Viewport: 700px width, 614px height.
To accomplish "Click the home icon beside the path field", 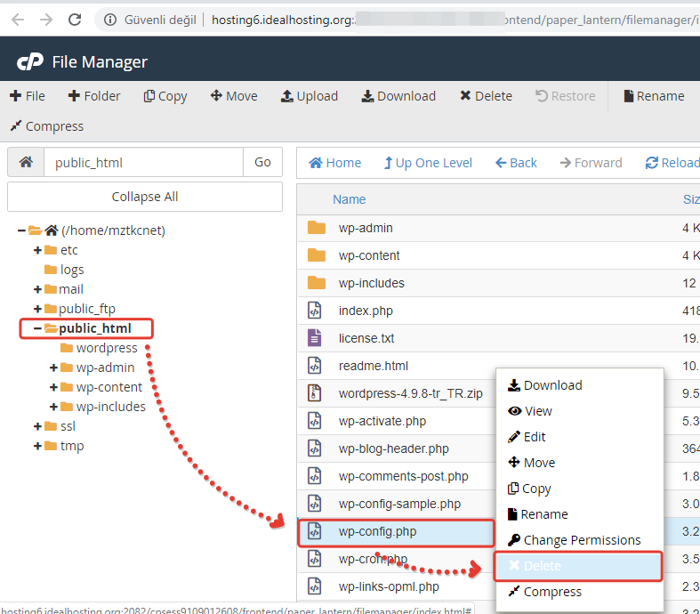I will (26, 163).
